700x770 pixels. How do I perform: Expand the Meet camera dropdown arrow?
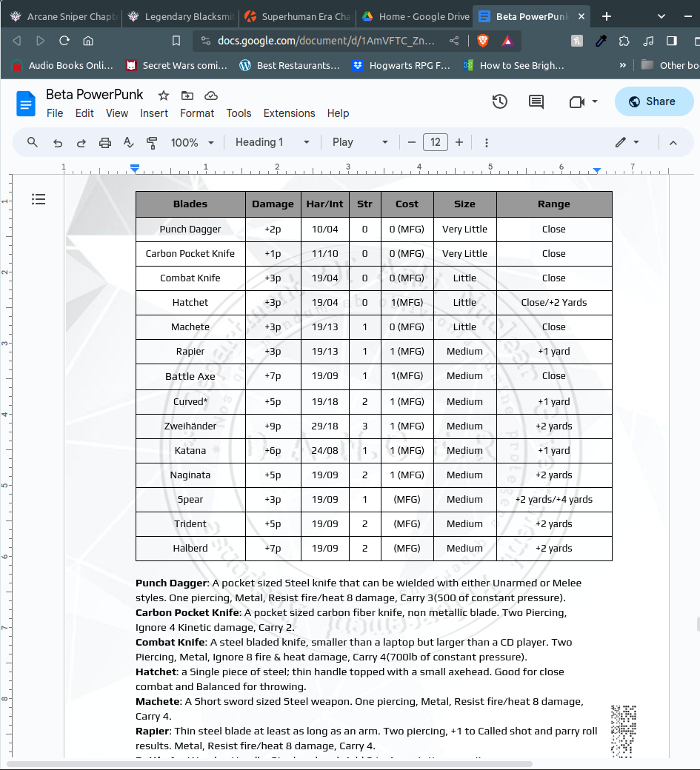tap(594, 101)
